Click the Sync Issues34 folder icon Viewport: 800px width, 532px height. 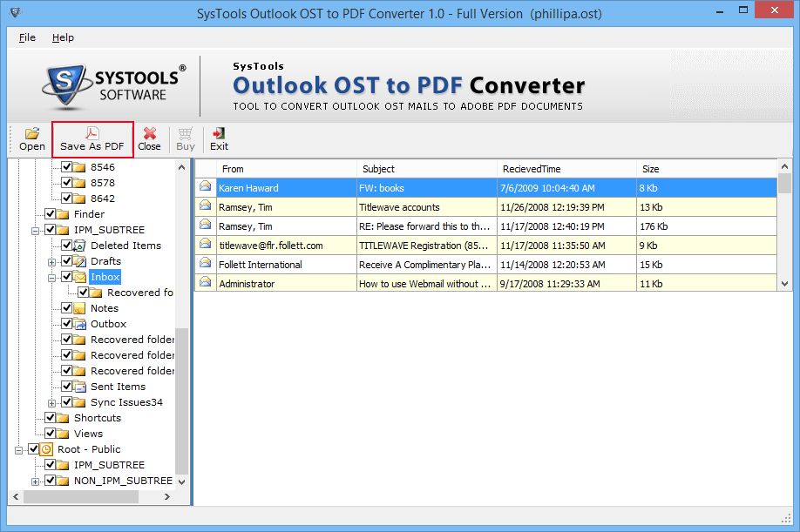tap(79, 402)
